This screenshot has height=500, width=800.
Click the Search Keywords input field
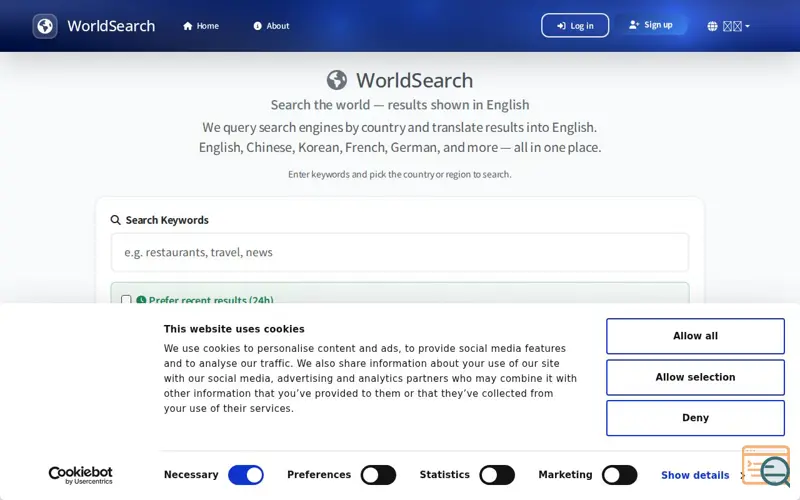pyautogui.click(x=400, y=253)
